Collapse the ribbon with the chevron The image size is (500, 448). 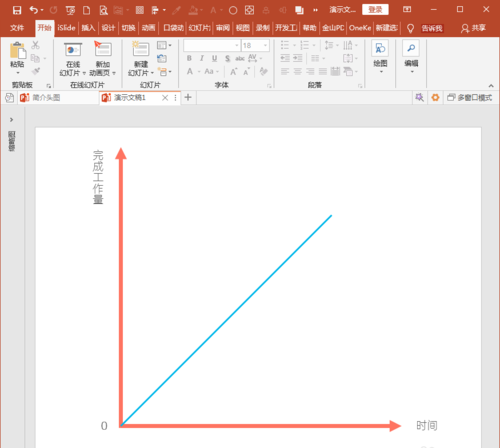click(x=491, y=86)
